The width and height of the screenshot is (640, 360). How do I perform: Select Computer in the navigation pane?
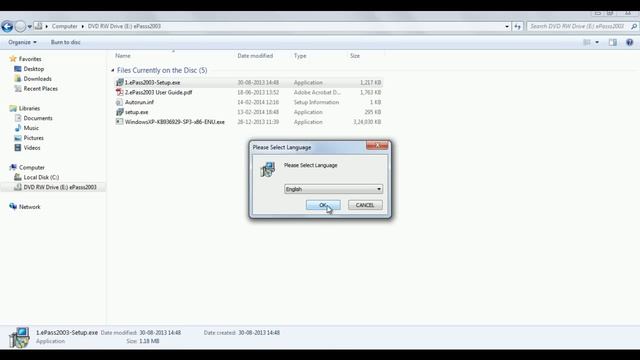tap(31, 167)
